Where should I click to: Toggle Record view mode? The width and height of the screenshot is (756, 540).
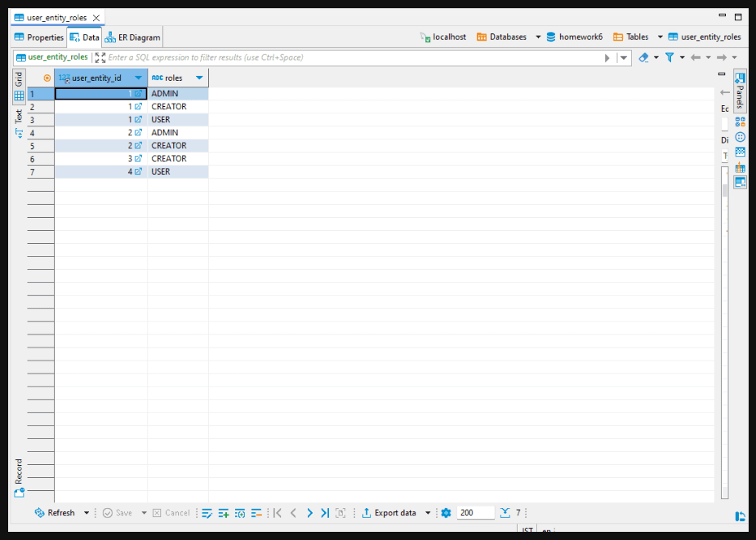(19, 478)
